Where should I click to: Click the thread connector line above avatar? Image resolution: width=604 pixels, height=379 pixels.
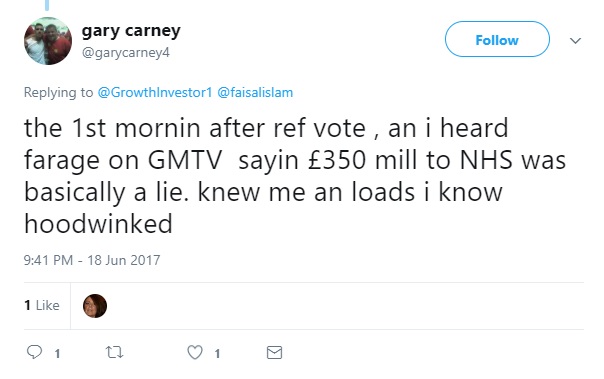pyautogui.click(x=47, y=5)
